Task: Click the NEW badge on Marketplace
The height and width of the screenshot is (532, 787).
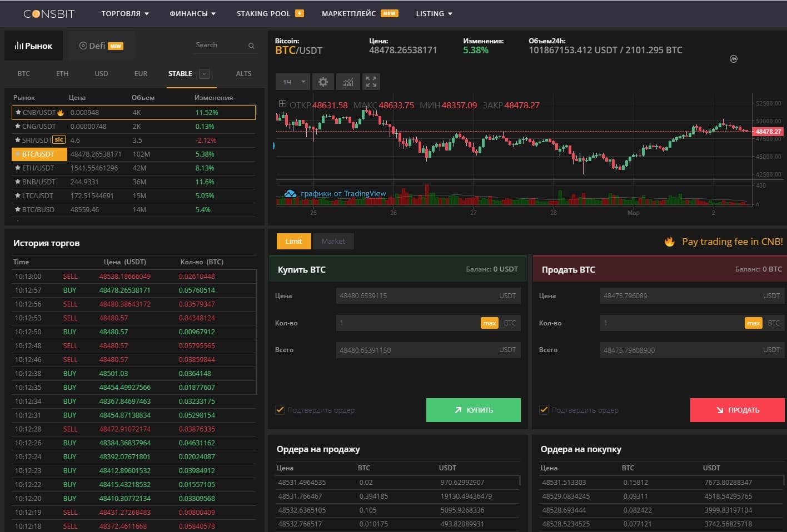Action: (x=390, y=13)
